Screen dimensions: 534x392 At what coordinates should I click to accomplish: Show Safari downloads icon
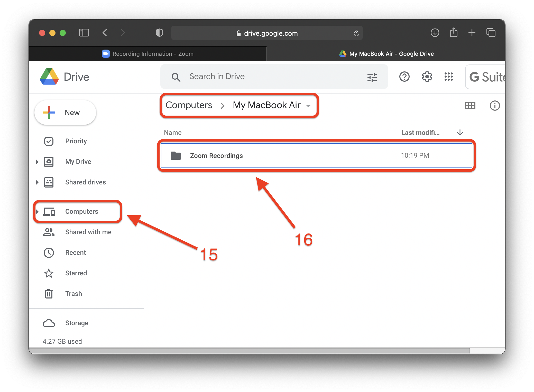435,33
